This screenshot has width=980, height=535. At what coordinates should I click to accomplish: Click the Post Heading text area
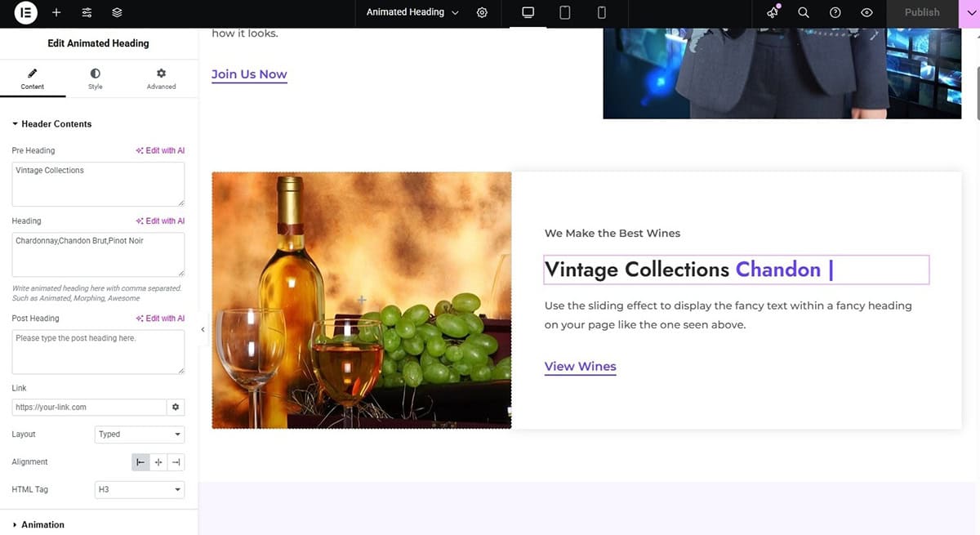(x=98, y=352)
